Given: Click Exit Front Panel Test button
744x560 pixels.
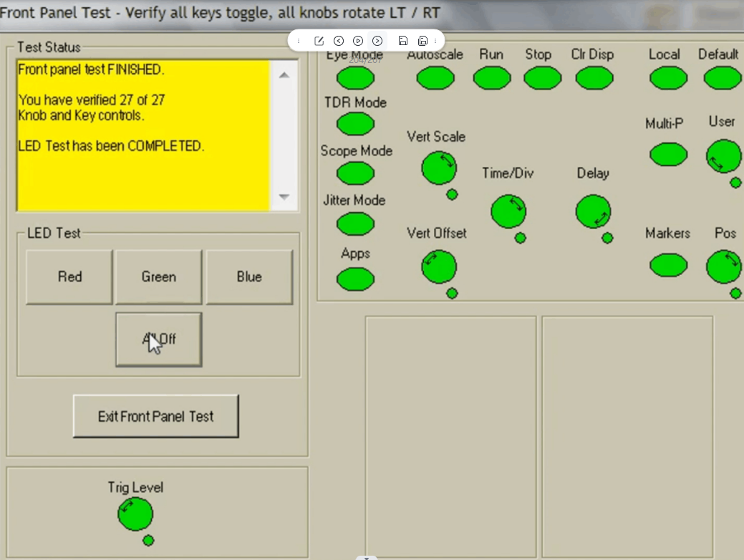Looking at the screenshot, I should point(156,416).
